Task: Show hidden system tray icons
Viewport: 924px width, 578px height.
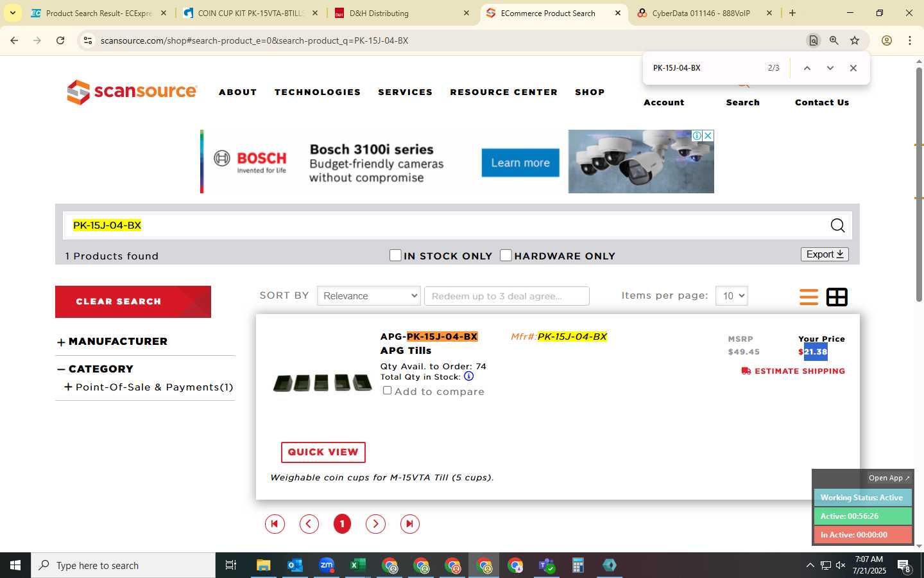Action: click(810, 565)
